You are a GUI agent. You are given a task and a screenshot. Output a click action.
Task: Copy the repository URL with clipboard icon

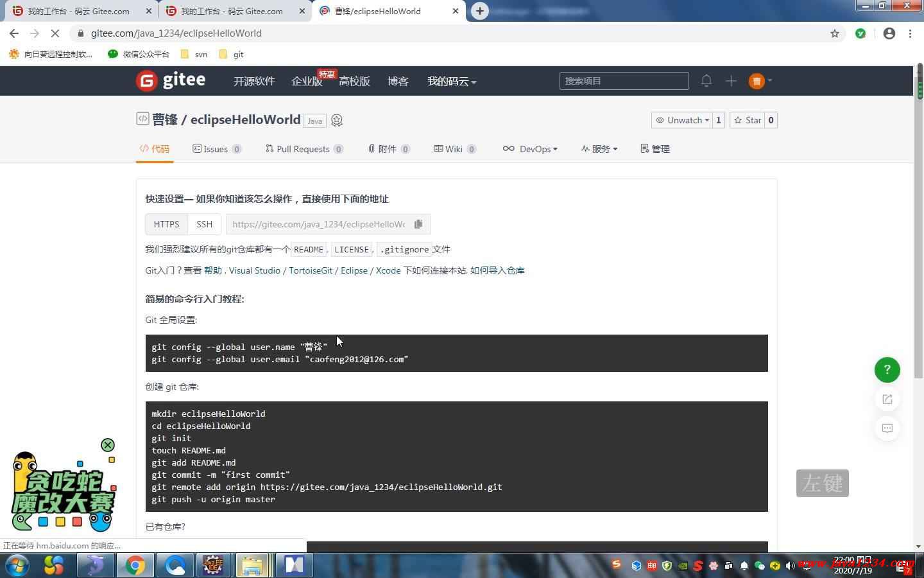[x=418, y=224]
